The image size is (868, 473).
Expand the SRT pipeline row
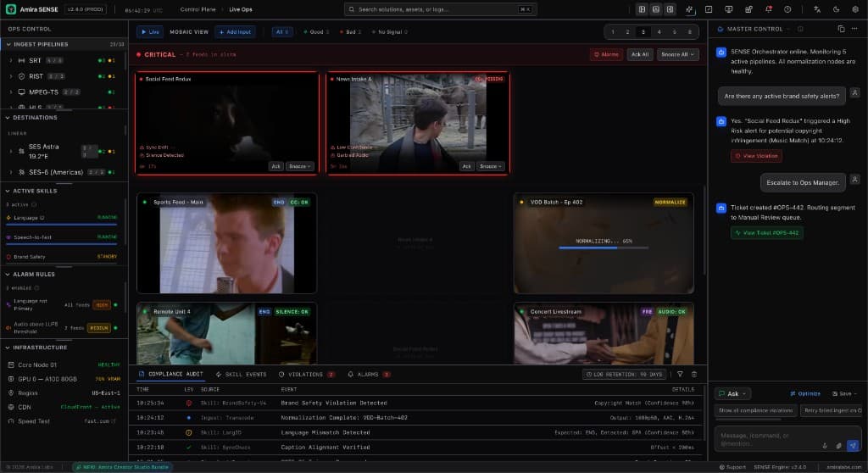pyautogui.click(x=10, y=60)
